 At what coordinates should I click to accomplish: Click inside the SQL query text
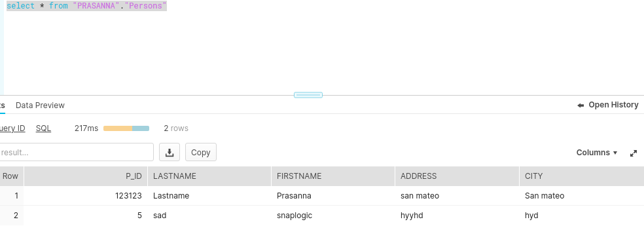click(x=86, y=6)
